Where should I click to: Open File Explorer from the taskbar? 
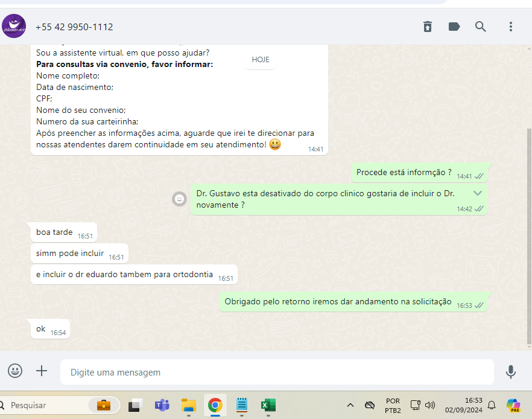point(189,405)
